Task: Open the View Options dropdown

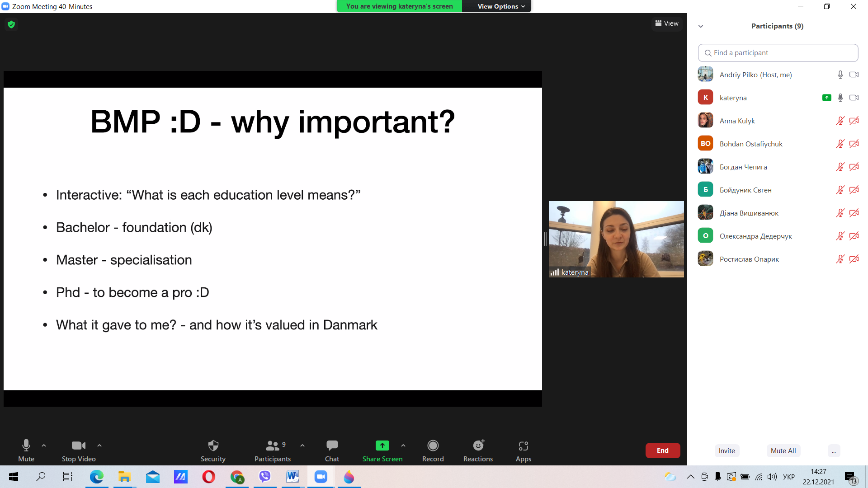Action: point(501,6)
